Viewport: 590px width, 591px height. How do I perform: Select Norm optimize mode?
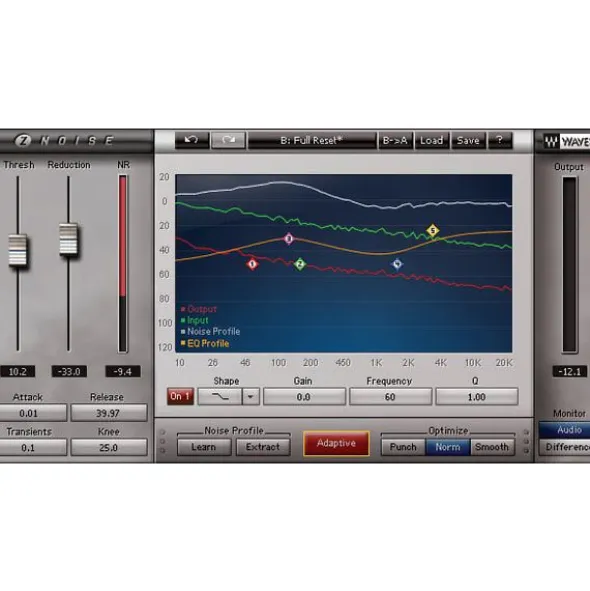pyautogui.click(x=447, y=447)
